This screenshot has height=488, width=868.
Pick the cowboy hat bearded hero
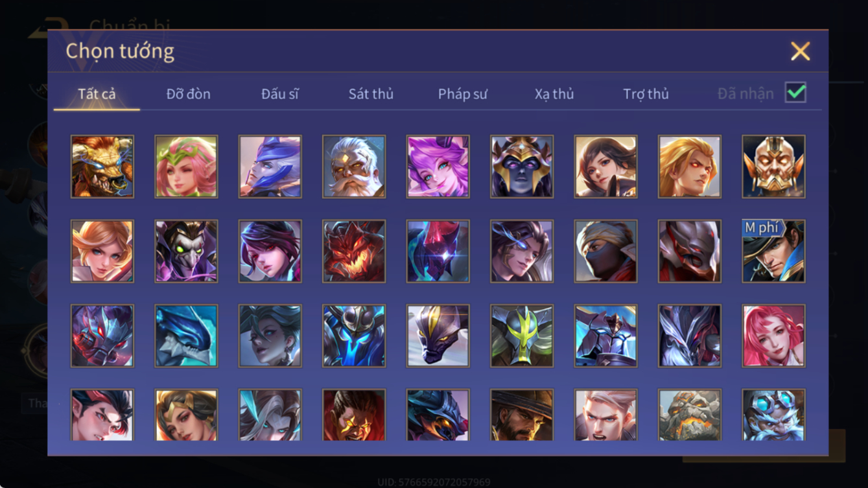click(x=522, y=415)
